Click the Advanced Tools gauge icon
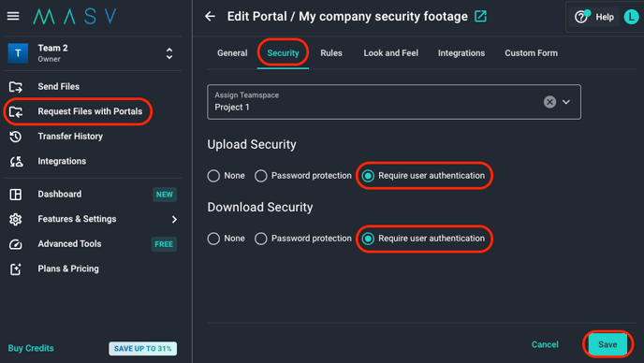 [x=16, y=244]
